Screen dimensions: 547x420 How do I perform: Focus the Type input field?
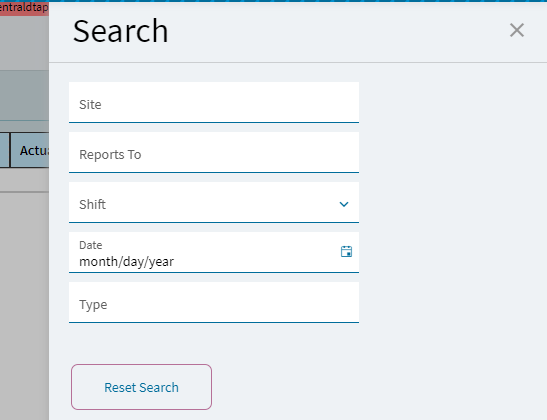[214, 302]
